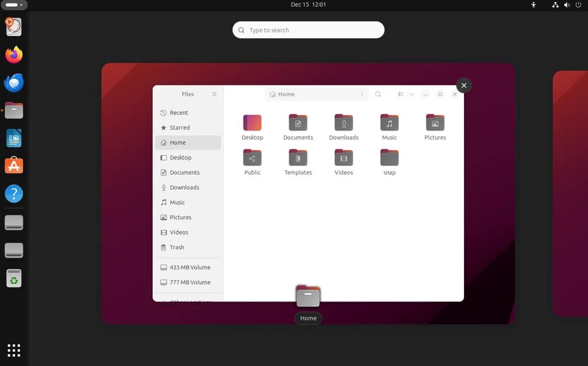Click the Activities workspace indicator

pyautogui.click(x=14, y=5)
